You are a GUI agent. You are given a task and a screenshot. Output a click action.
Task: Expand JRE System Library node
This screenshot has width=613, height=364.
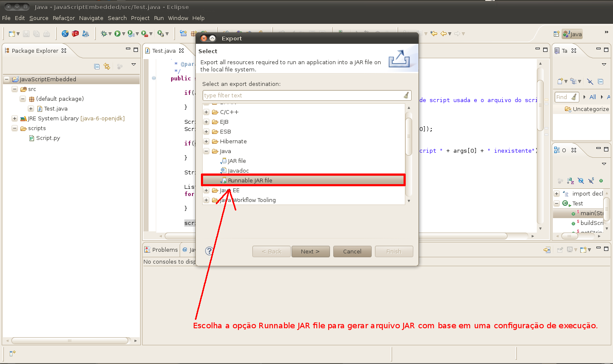(x=14, y=118)
